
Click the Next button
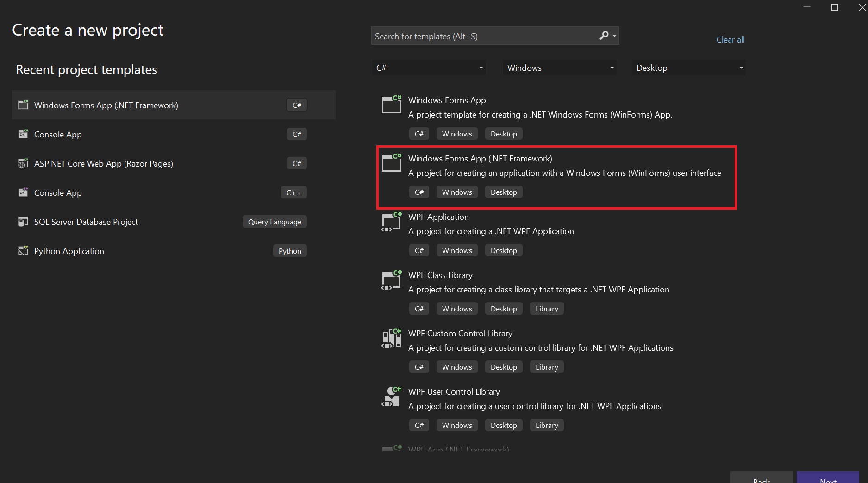(x=828, y=477)
